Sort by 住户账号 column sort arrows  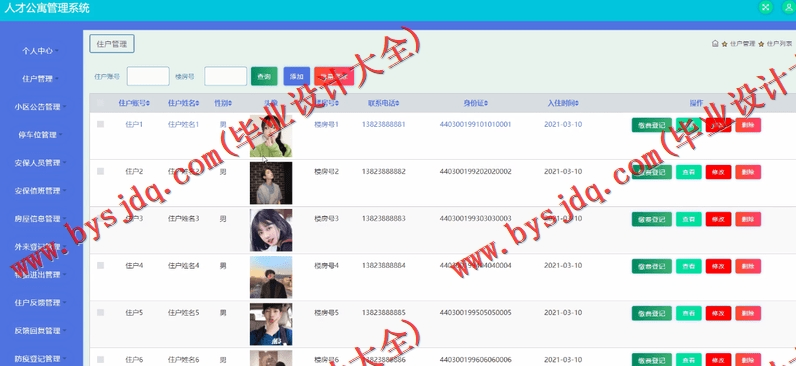point(148,104)
